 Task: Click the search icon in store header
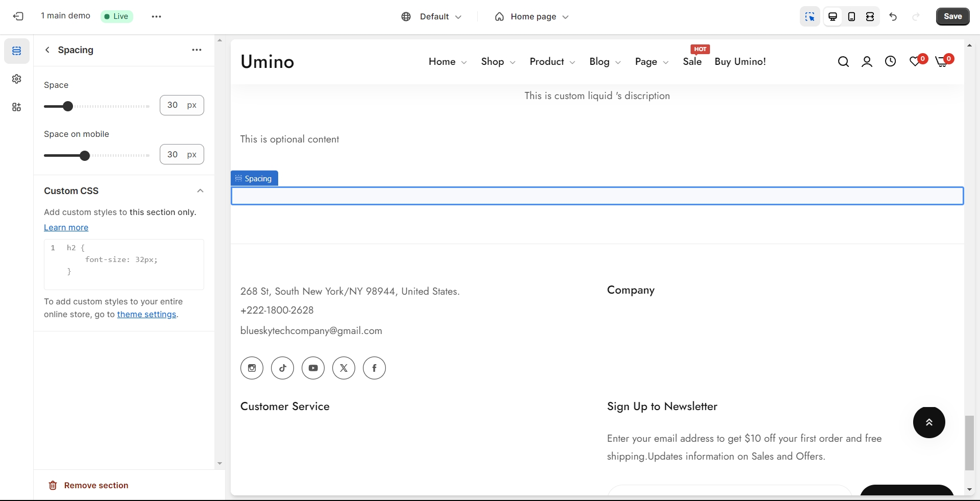[843, 62]
